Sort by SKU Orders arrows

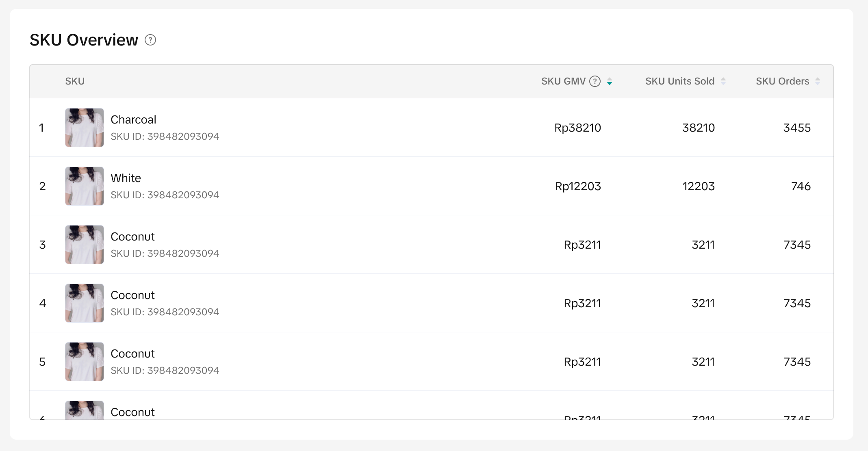(818, 81)
